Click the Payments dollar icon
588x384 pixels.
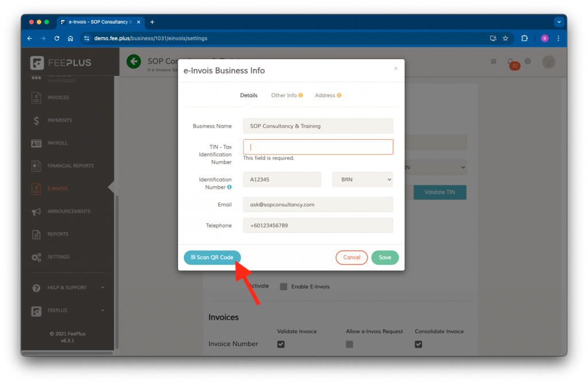pos(37,120)
